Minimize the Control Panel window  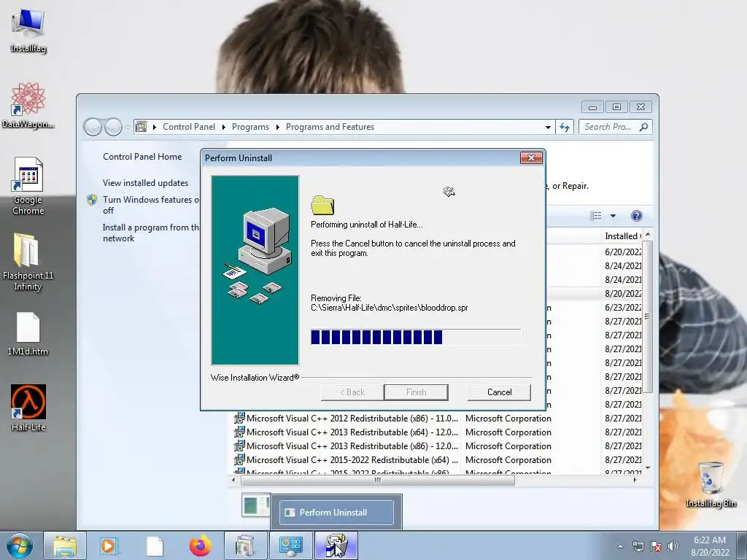coord(592,106)
